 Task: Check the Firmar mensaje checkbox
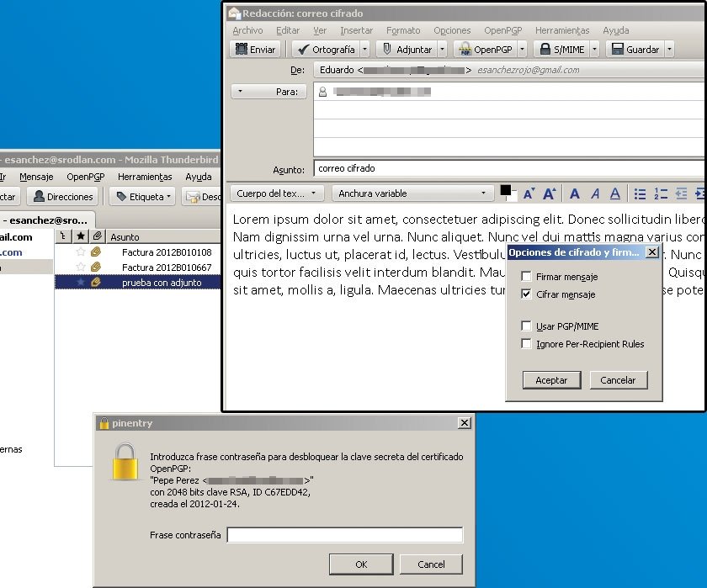[526, 276]
